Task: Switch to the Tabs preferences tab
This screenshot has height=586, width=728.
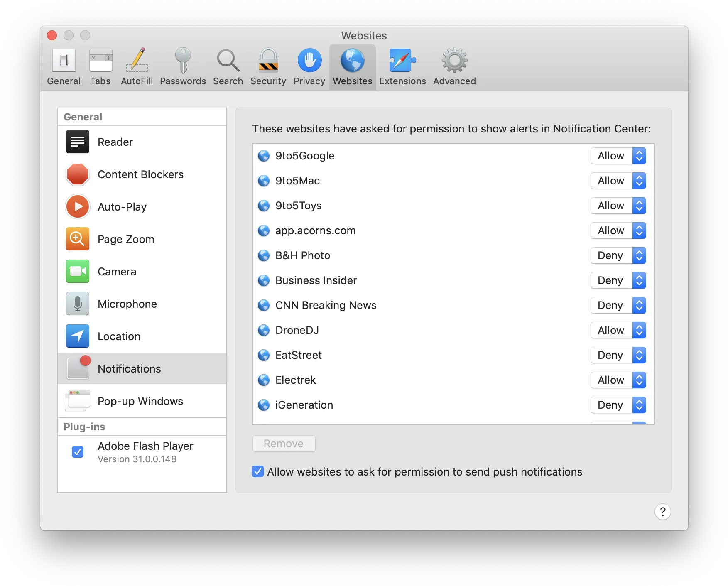Action: (100, 67)
